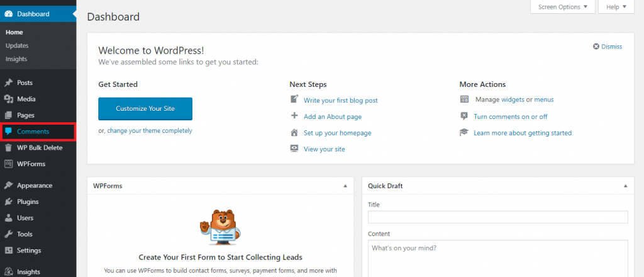Collapse the Quick Draft widget

(x=625, y=186)
